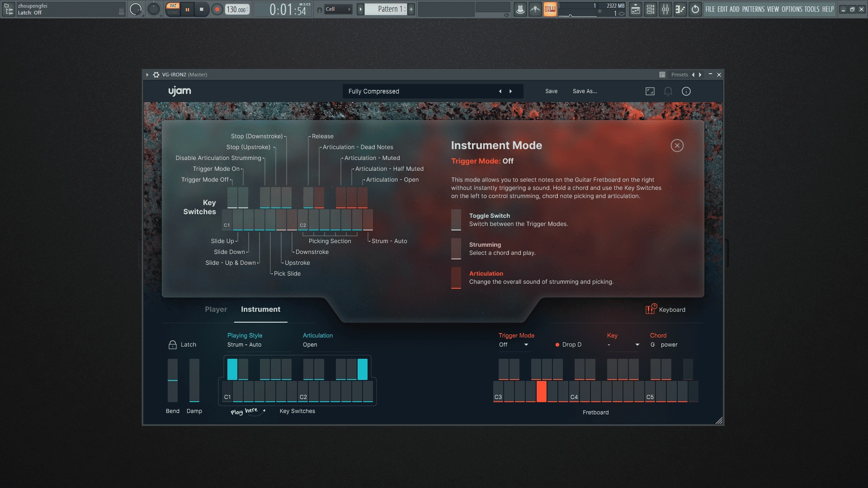868x488 pixels.
Task: Click the ujam resize window icon
Action: [650, 91]
